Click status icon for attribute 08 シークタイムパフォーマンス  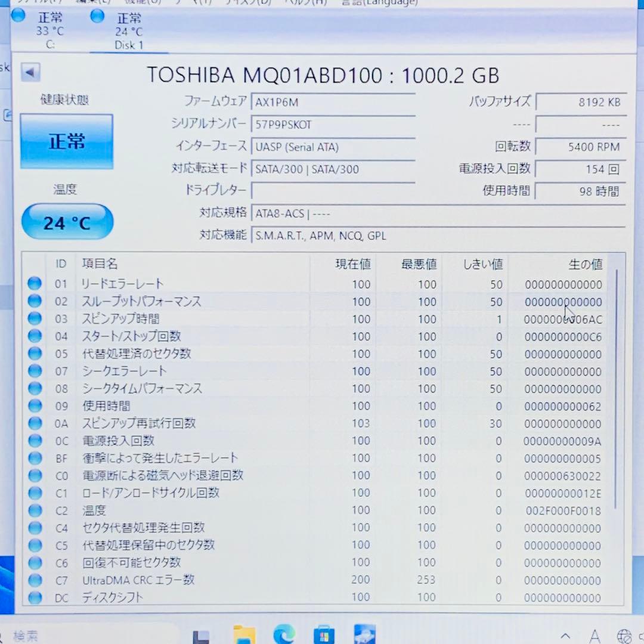click(x=35, y=388)
